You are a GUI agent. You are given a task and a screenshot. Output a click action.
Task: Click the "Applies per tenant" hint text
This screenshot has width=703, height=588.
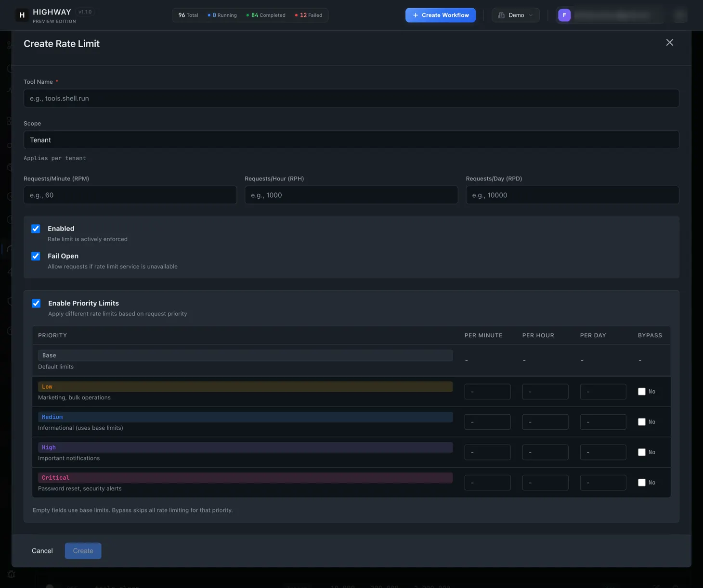(x=55, y=158)
